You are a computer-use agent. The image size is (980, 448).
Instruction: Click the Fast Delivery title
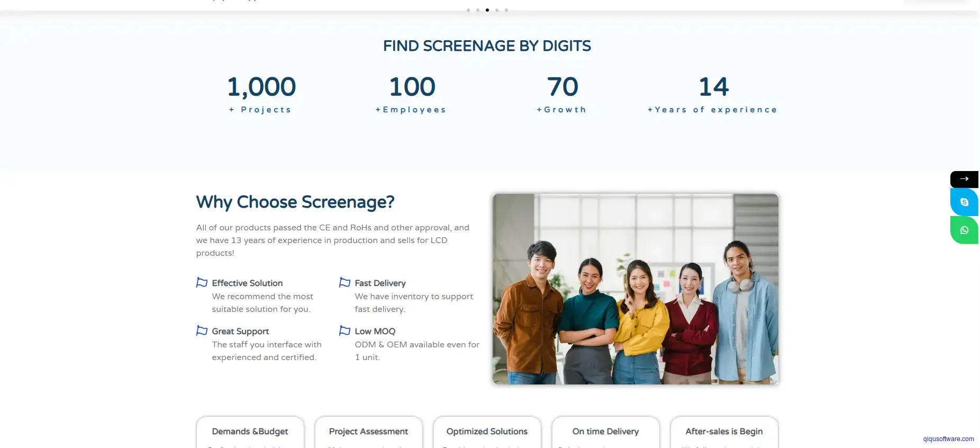pyautogui.click(x=380, y=283)
